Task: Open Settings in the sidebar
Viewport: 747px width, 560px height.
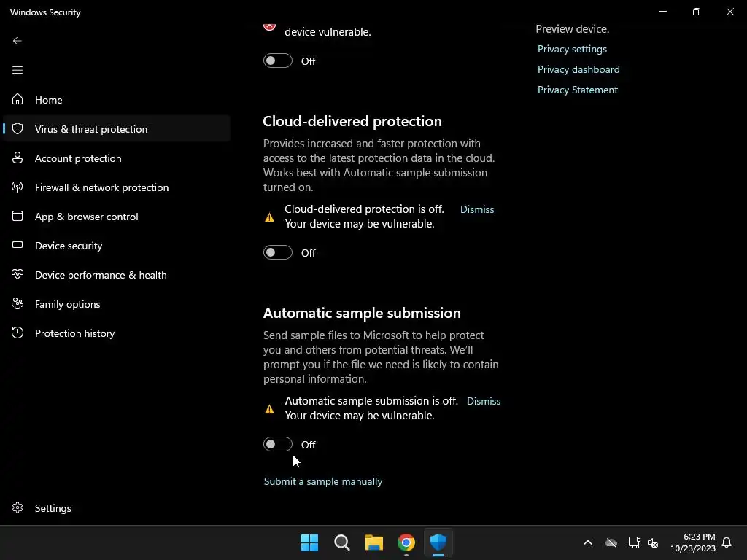Action: (x=117, y=508)
